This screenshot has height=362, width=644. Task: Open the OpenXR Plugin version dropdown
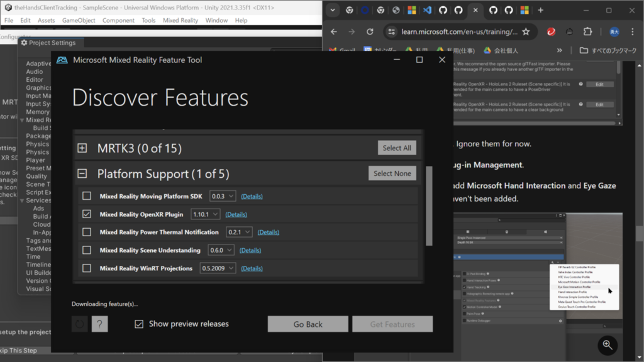click(x=205, y=214)
